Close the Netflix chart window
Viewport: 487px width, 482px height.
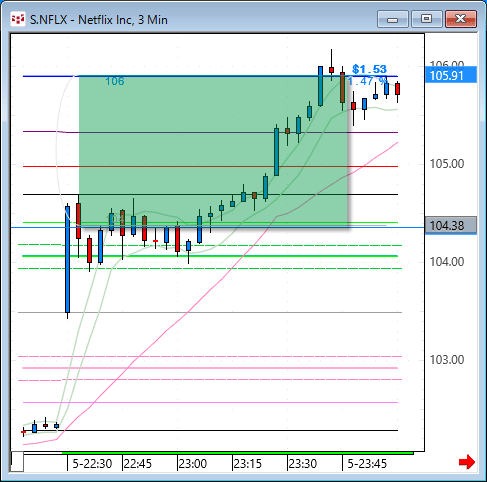click(461, 19)
